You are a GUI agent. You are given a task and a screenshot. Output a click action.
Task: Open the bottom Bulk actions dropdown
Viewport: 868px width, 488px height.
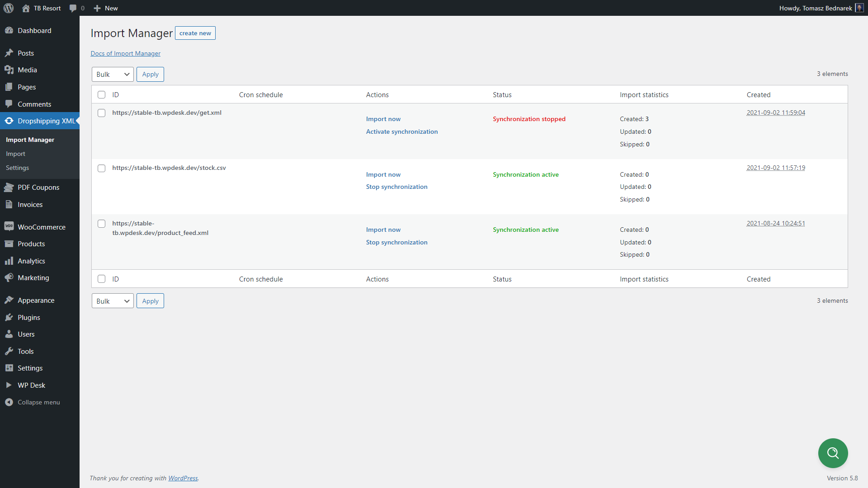tap(113, 301)
